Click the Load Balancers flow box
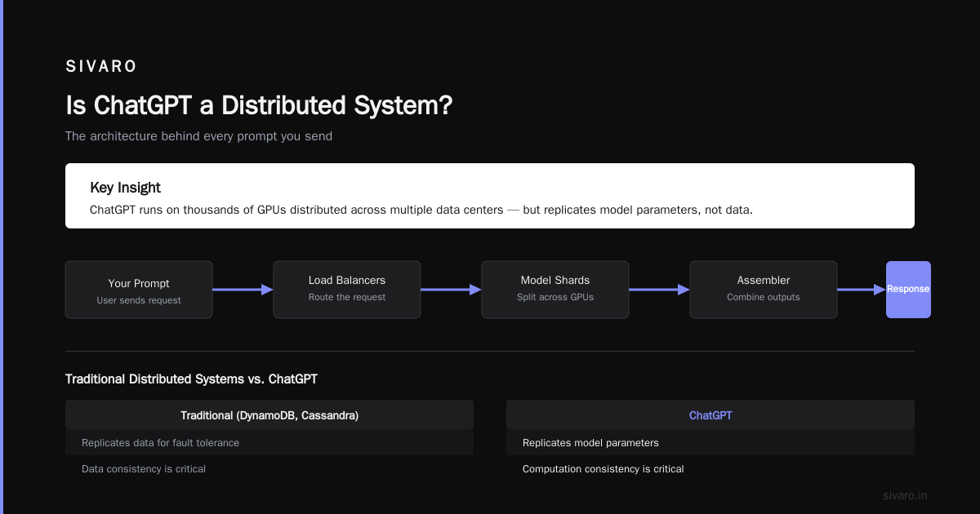The image size is (980, 514). [x=347, y=290]
